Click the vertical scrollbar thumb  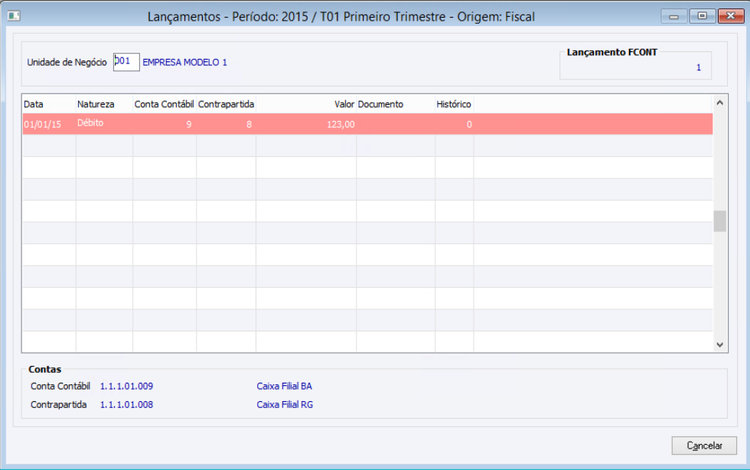(x=720, y=221)
